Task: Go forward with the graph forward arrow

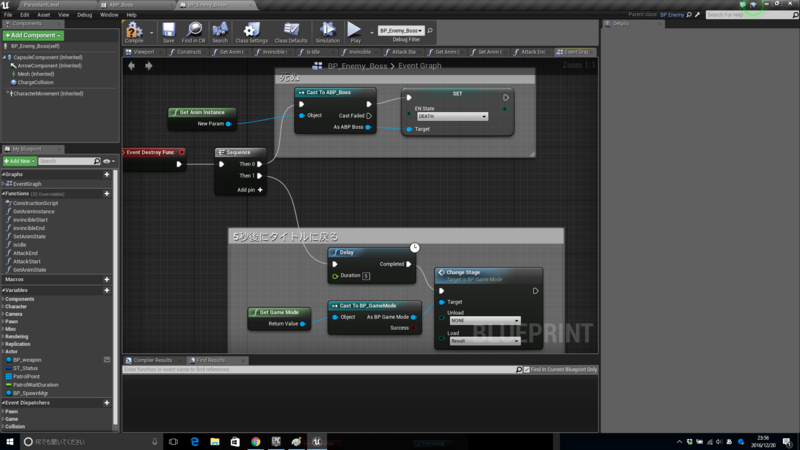Action: [148, 66]
